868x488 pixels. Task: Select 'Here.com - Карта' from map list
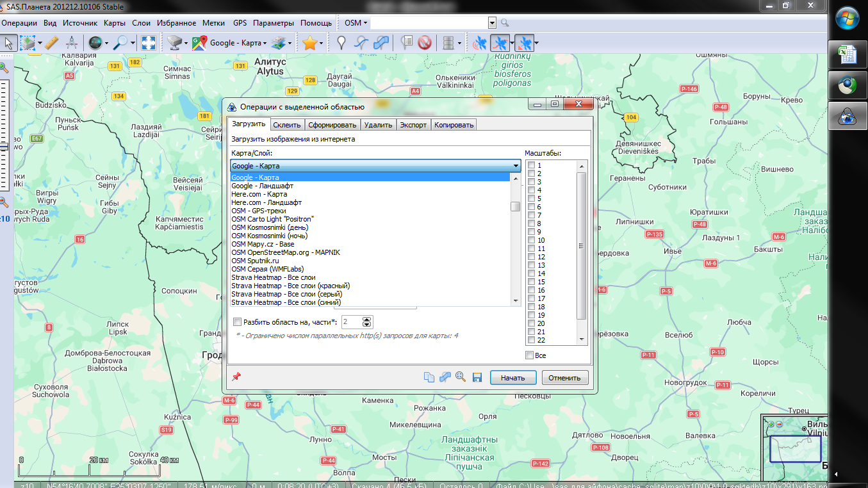click(x=370, y=194)
